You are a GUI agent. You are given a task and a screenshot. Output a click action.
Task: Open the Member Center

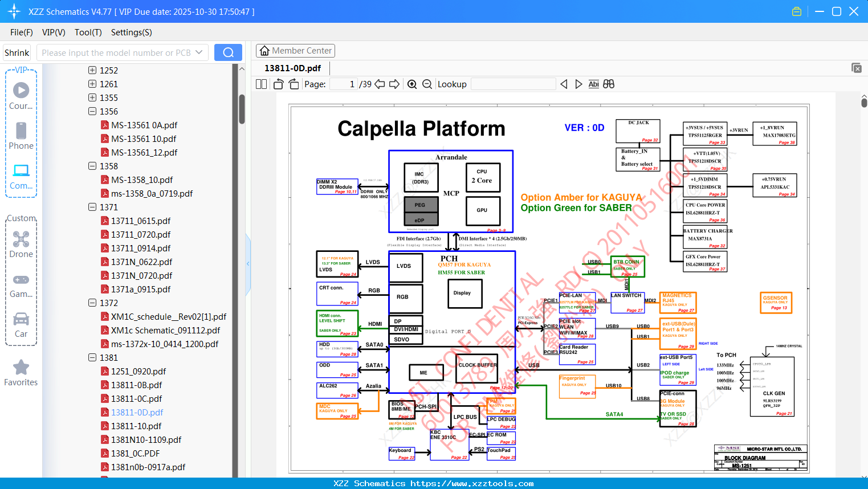[295, 51]
